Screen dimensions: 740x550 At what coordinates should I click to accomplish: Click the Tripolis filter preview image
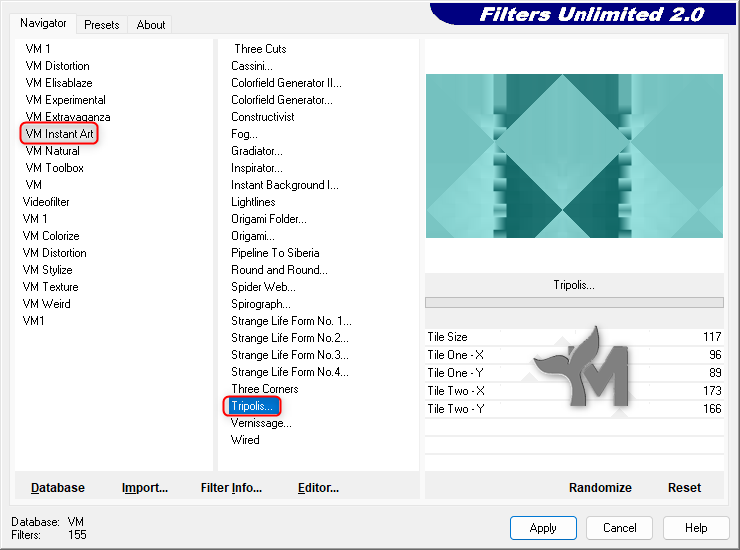[574, 156]
